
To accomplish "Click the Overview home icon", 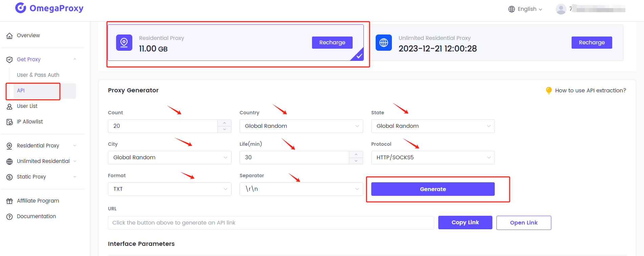I will (x=9, y=36).
